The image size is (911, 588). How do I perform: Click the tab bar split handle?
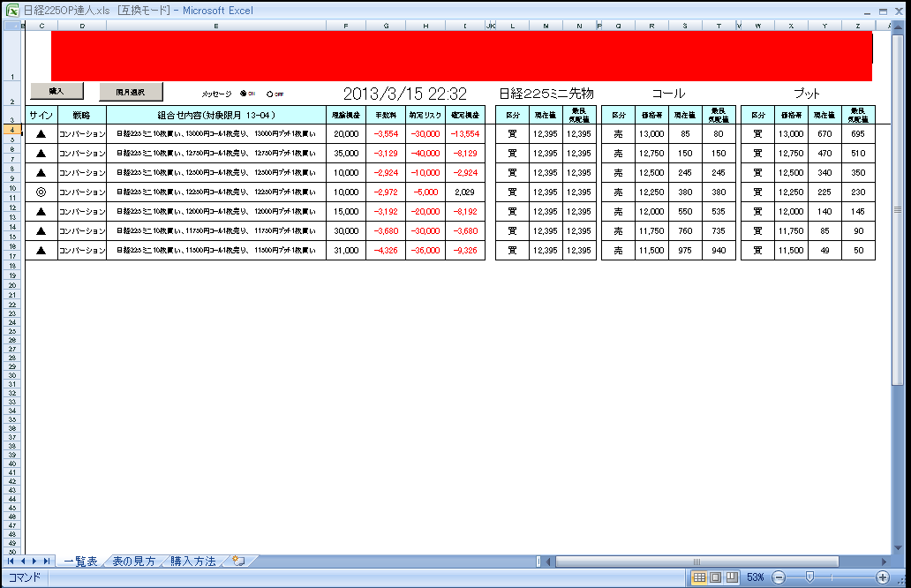(x=538, y=562)
